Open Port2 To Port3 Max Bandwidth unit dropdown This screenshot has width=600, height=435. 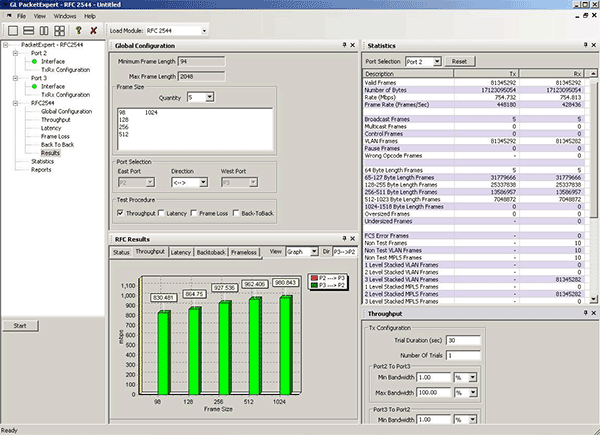tap(473, 393)
